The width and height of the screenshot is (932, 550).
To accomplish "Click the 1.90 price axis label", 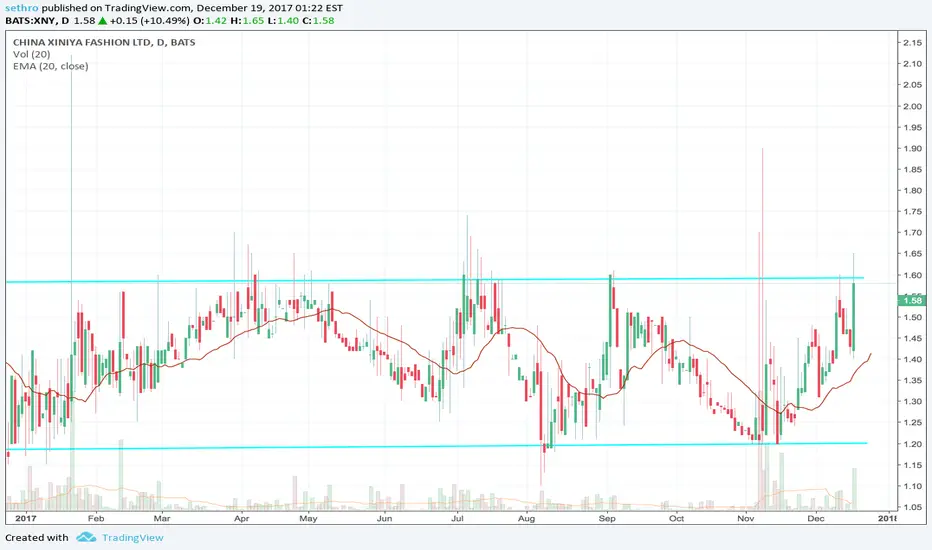I will click(912, 148).
